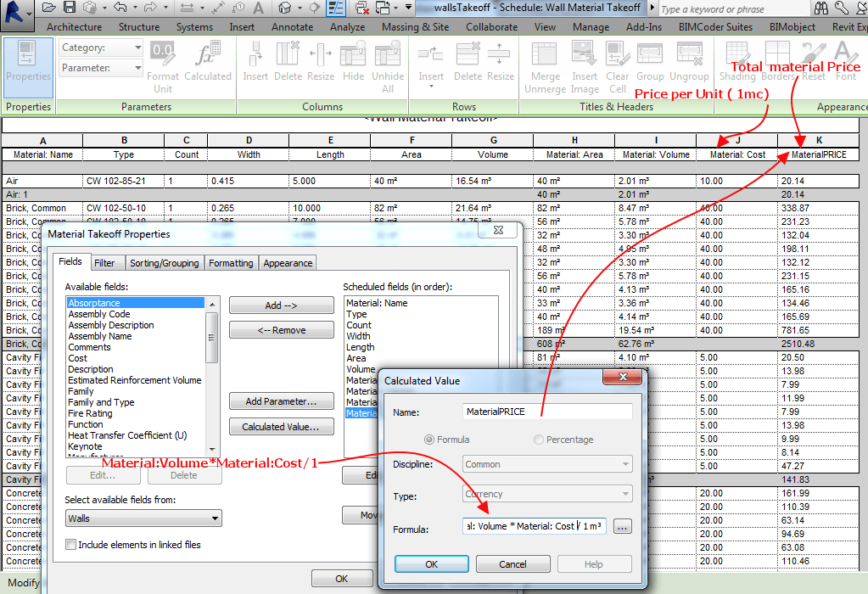Viewport: 868px width, 594px height.
Task: Open the Type dropdown showing Currency
Action: point(547,494)
